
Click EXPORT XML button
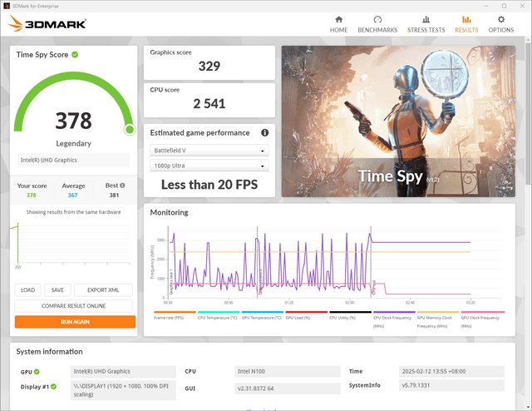103,290
